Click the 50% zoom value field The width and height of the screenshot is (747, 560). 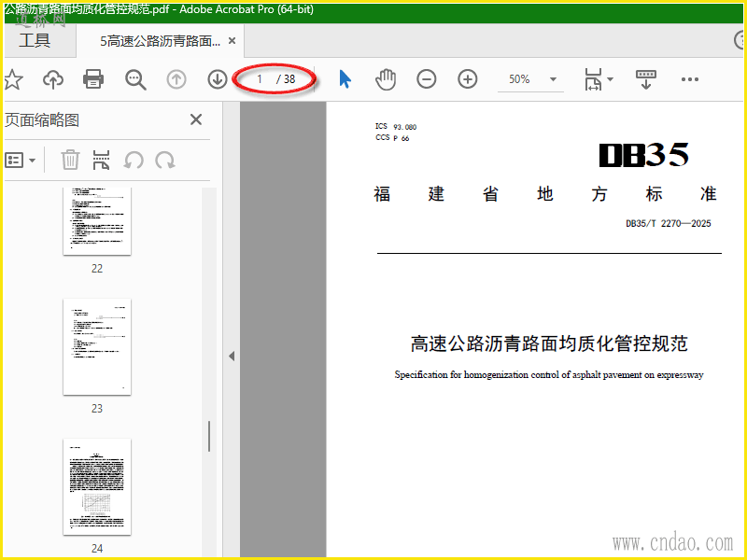(519, 79)
